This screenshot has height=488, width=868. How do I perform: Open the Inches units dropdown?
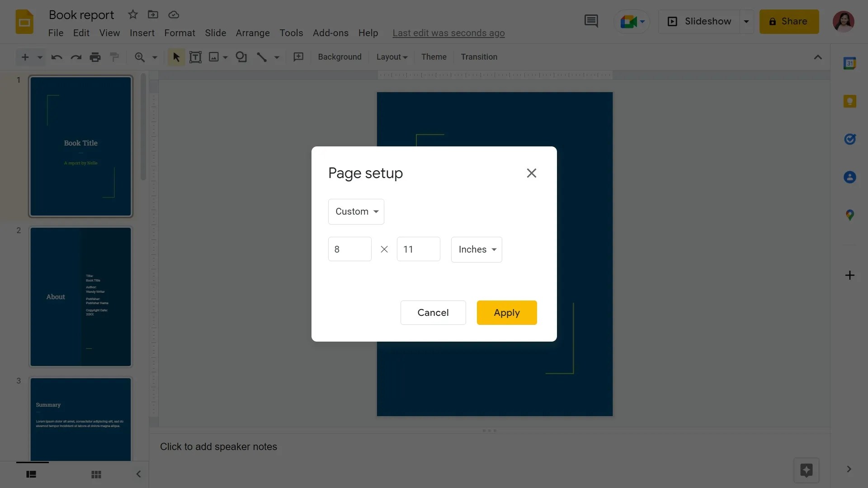point(476,249)
